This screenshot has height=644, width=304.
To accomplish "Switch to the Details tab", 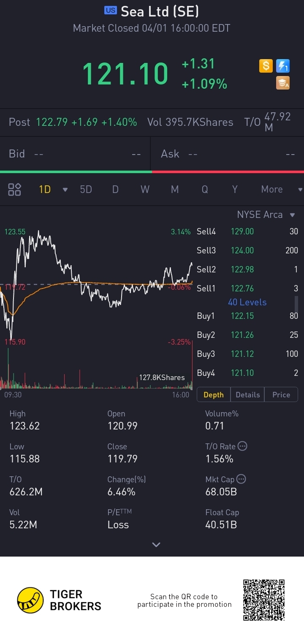I will tap(247, 394).
